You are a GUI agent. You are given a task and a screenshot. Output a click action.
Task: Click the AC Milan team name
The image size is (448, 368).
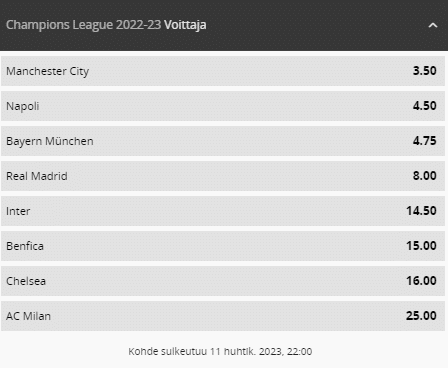pyautogui.click(x=28, y=316)
